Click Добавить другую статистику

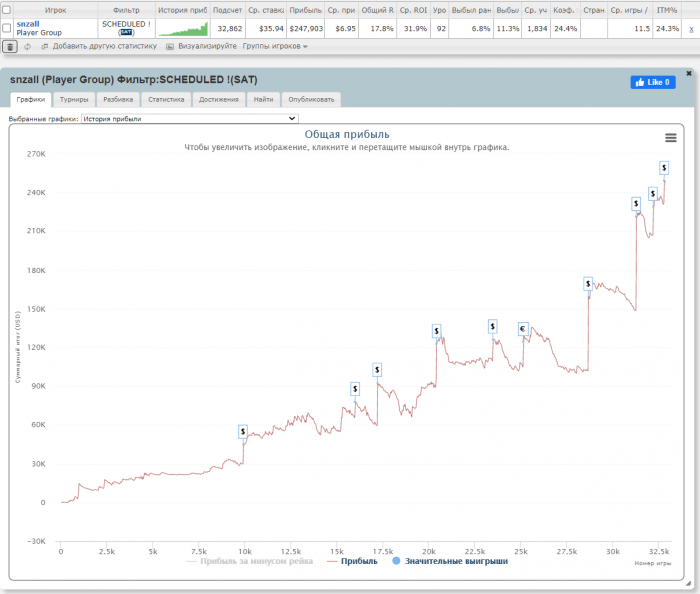click(x=99, y=46)
